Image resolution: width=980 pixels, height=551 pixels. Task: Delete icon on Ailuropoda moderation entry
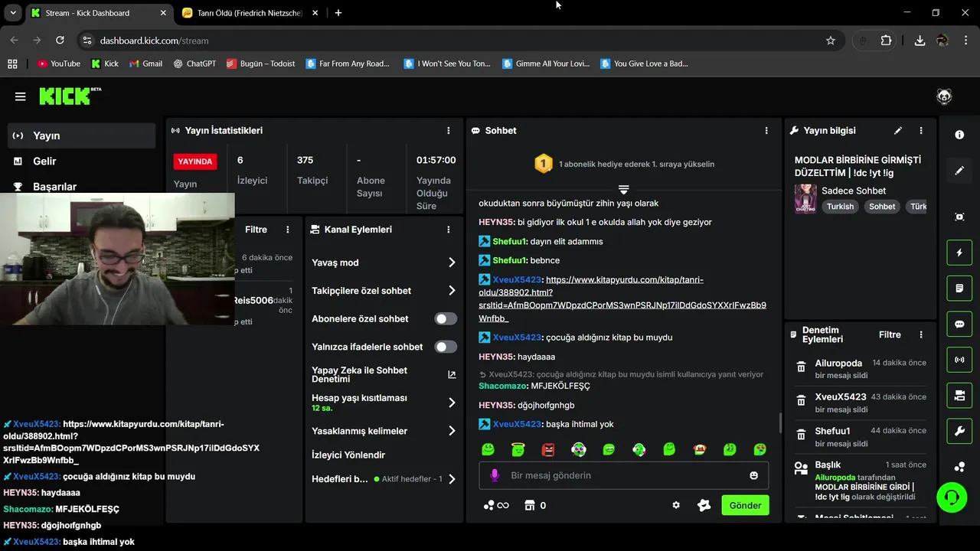click(801, 367)
